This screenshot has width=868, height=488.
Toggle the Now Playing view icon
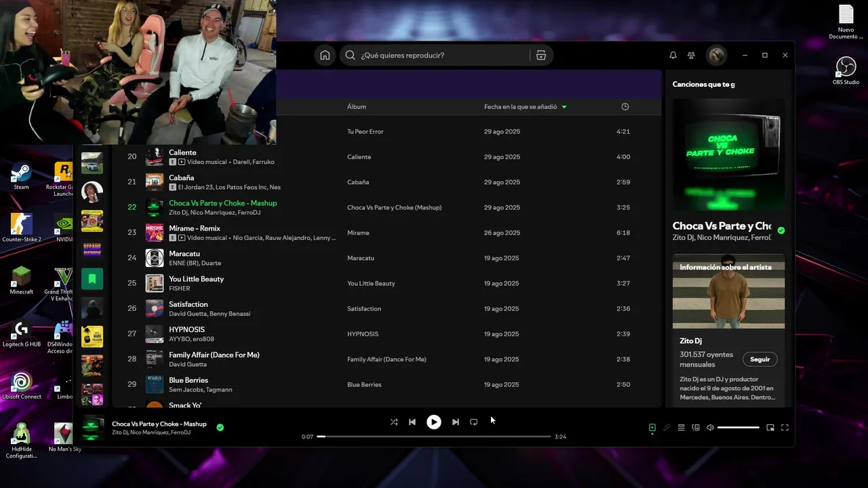pyautogui.click(x=652, y=428)
